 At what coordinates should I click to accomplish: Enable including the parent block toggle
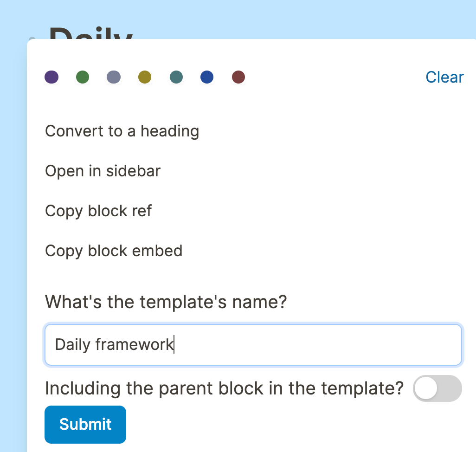[437, 388]
